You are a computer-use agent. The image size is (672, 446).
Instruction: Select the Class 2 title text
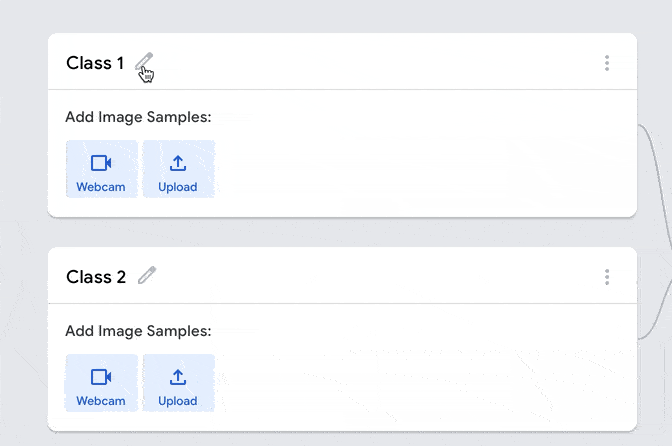[96, 277]
